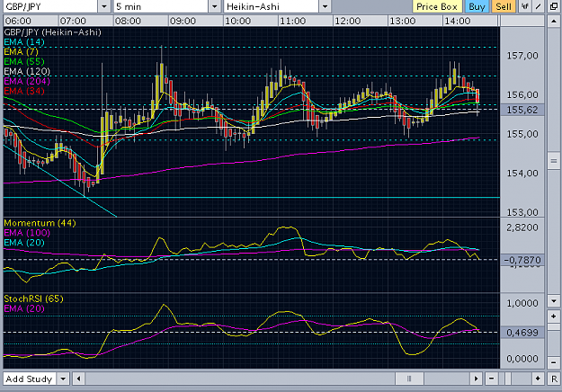Click the horizontal scrollbar right arrow
Screen dimensions: 562x392
[x=476, y=379]
